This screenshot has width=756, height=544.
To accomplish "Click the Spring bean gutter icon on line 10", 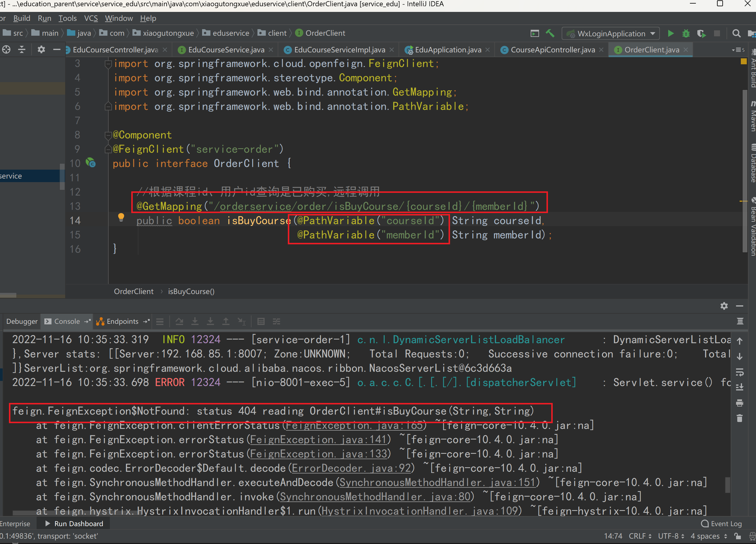I will pos(91,163).
